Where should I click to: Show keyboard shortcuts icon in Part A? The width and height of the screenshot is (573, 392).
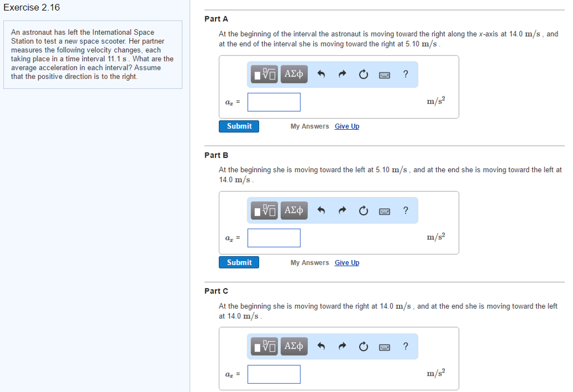tap(384, 74)
